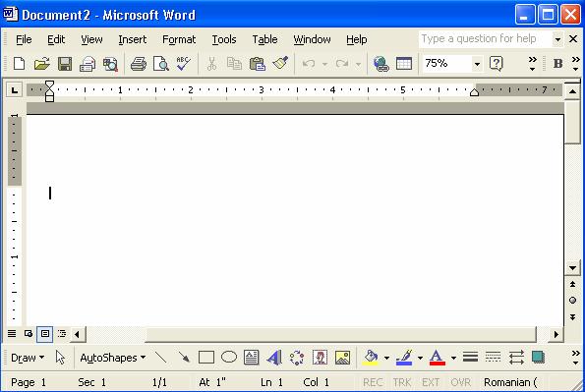Viewport: 585px width, 392px height.
Task: Expand the Undo history dropdown arrow
Action: click(x=324, y=64)
